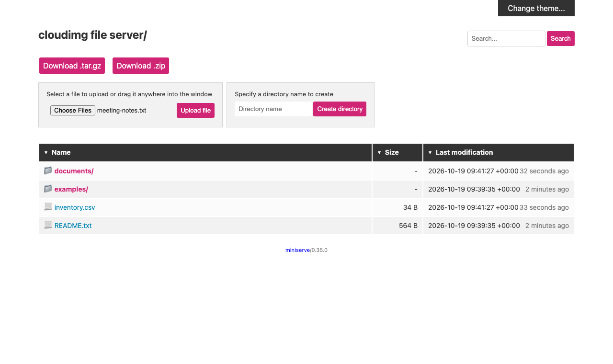This screenshot has width=613, height=364.
Task: Open the documents/ folder link
Action: point(74,171)
